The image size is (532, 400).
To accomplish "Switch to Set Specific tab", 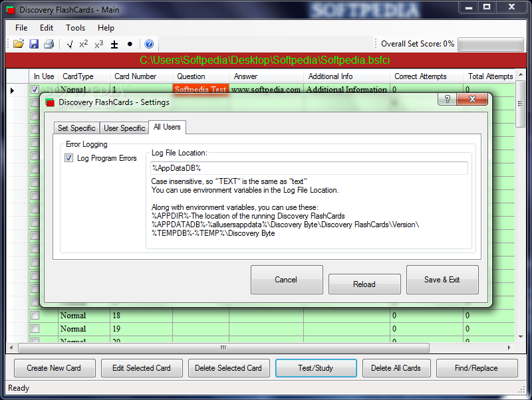I will tap(76, 128).
